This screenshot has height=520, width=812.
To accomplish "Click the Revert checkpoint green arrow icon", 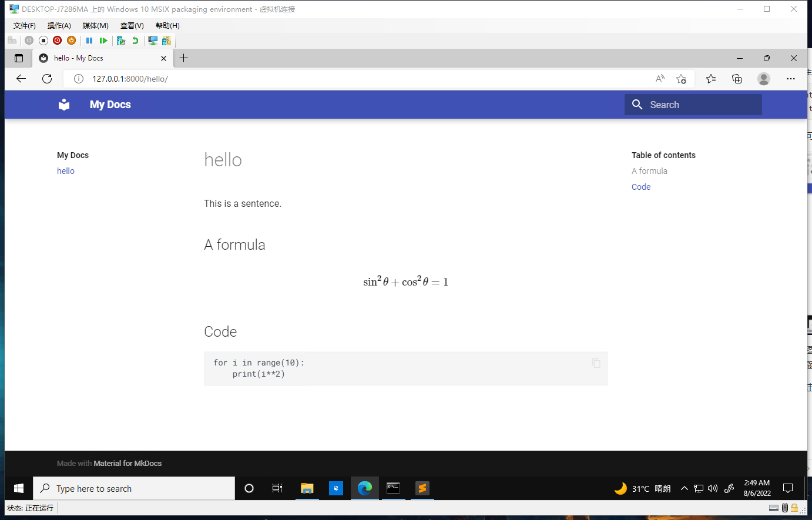I will click(x=135, y=41).
